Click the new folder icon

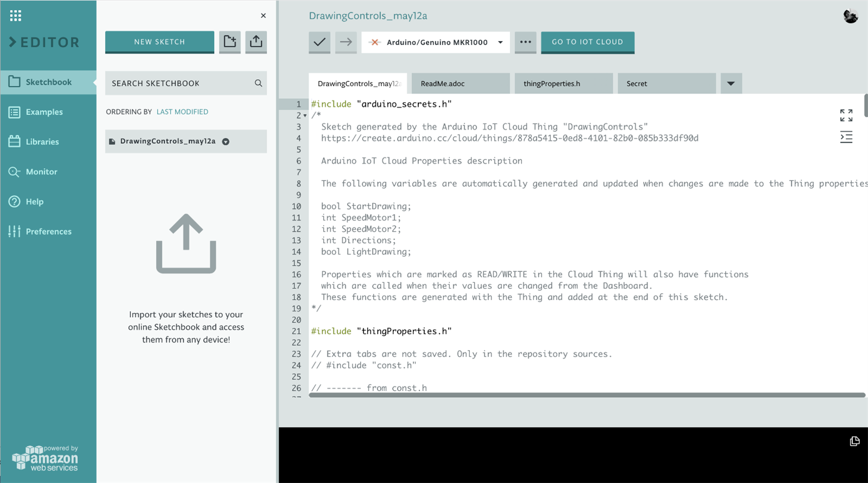230,42
